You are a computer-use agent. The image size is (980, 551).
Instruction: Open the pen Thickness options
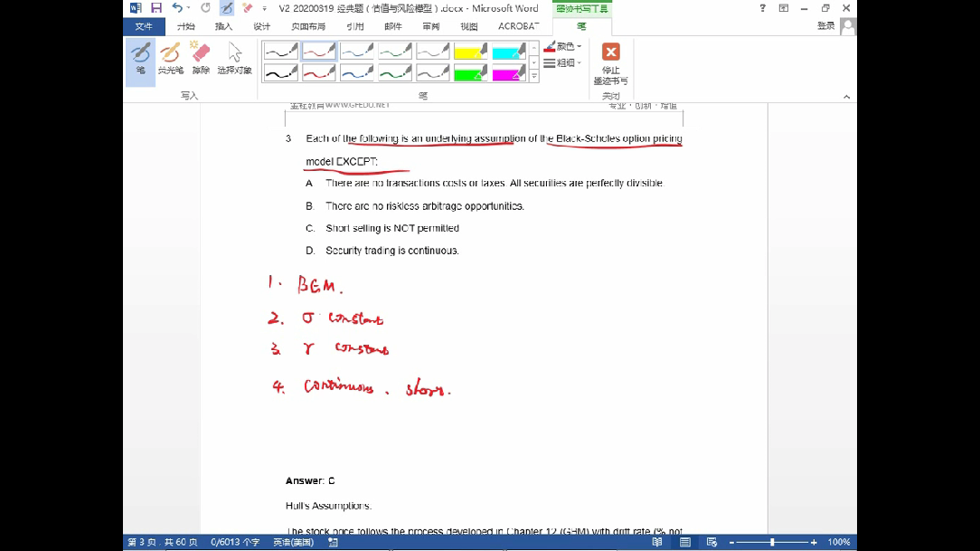point(562,62)
